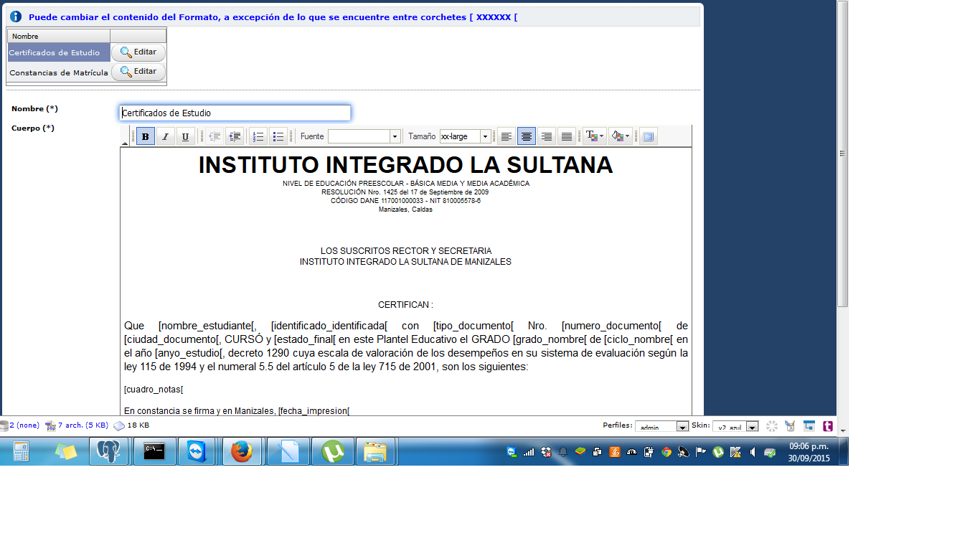Focus the Nombre input field

pyautogui.click(x=235, y=113)
